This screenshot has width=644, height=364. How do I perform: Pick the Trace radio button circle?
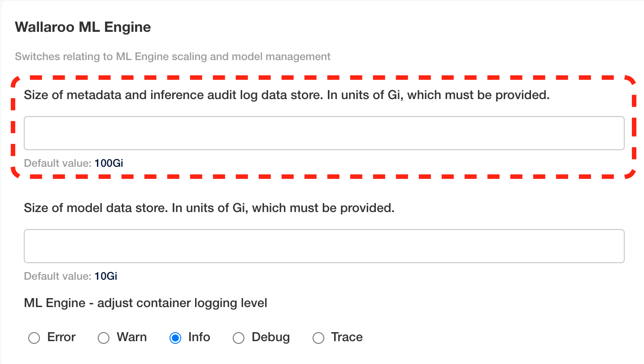[318, 338]
